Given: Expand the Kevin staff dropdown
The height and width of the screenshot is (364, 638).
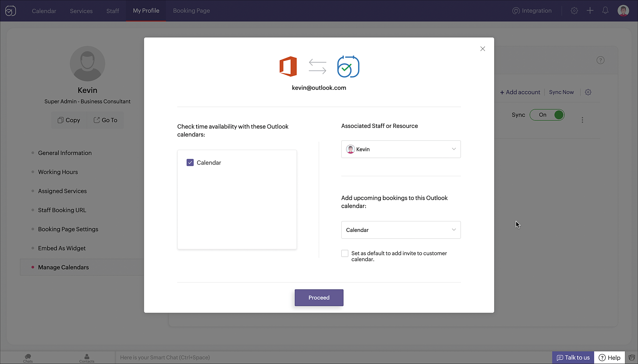Looking at the screenshot, I should pyautogui.click(x=401, y=149).
